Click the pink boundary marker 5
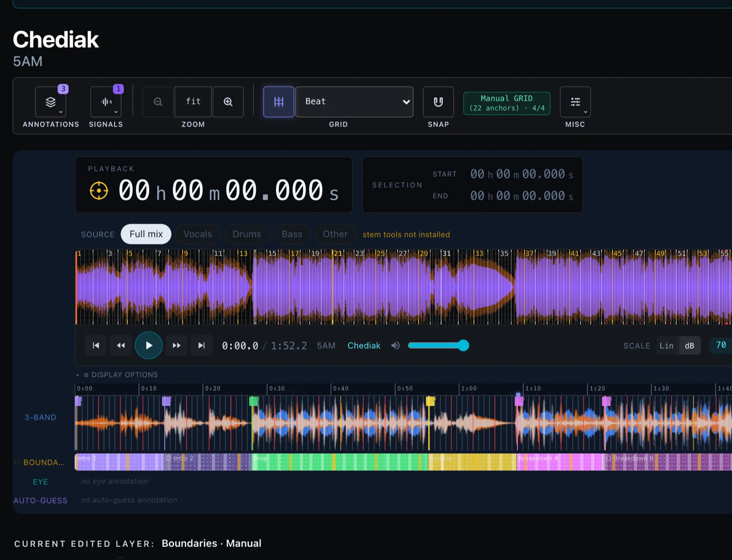Image resolution: width=732 pixels, height=560 pixels. [519, 401]
